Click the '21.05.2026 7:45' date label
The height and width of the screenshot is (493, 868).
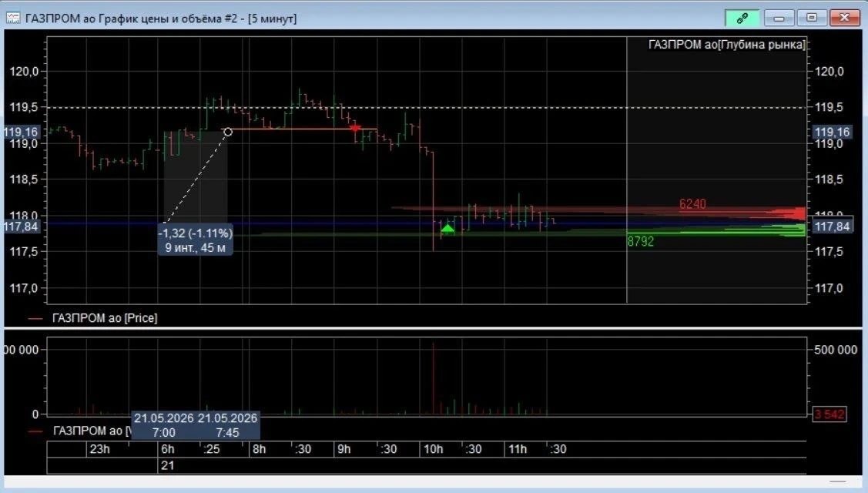pyautogui.click(x=227, y=425)
